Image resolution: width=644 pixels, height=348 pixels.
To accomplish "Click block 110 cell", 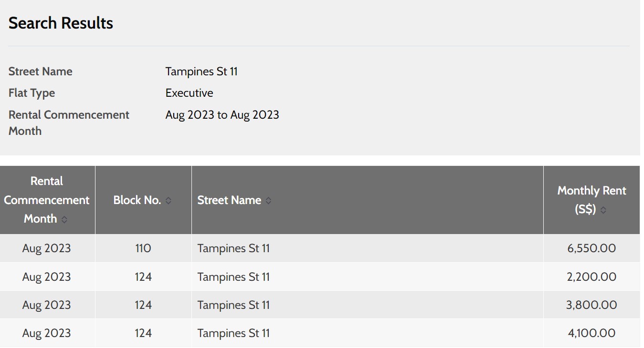I will (x=143, y=248).
